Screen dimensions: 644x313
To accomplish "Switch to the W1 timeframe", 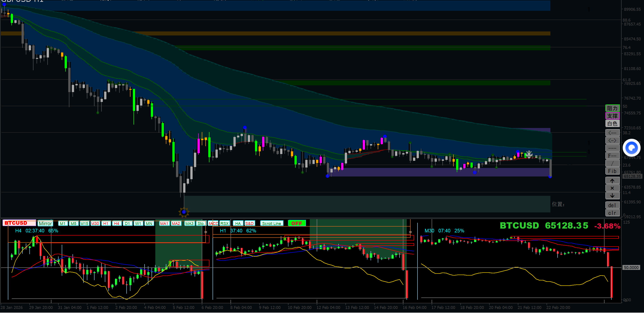I will coord(138,223).
